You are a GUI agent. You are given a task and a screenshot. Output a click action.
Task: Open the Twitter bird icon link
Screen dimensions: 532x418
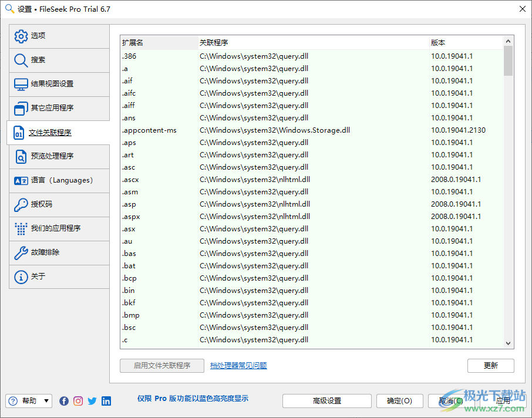tap(92, 401)
